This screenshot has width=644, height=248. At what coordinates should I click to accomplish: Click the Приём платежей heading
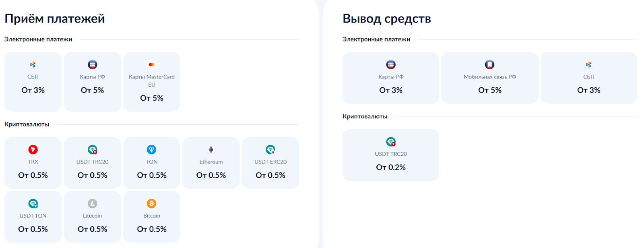55,19
